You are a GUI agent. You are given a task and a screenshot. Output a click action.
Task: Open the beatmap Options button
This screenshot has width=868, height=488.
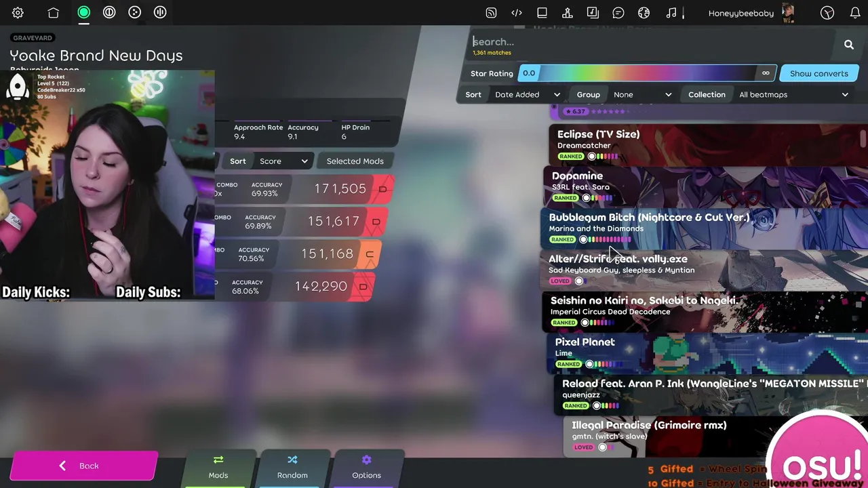click(x=366, y=468)
